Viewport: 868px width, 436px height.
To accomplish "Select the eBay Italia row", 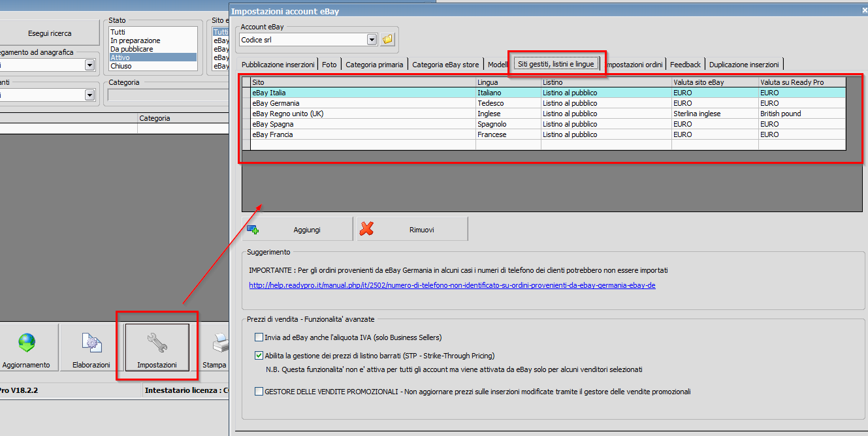I will point(544,93).
